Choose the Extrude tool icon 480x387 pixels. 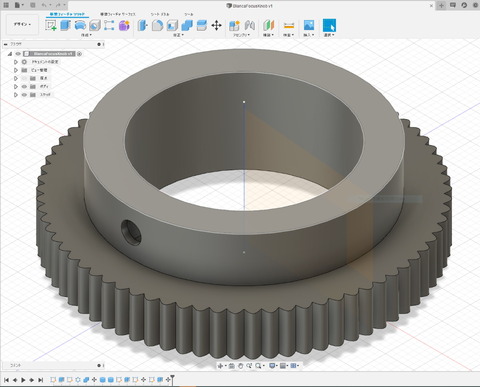pyautogui.click(x=65, y=26)
